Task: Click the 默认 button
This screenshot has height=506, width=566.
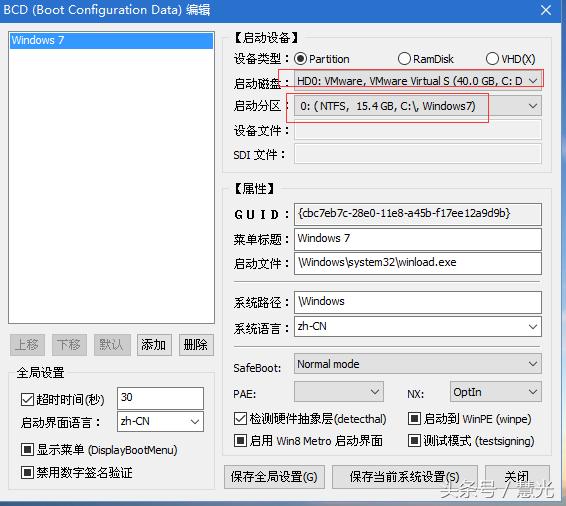Action: click(x=112, y=345)
